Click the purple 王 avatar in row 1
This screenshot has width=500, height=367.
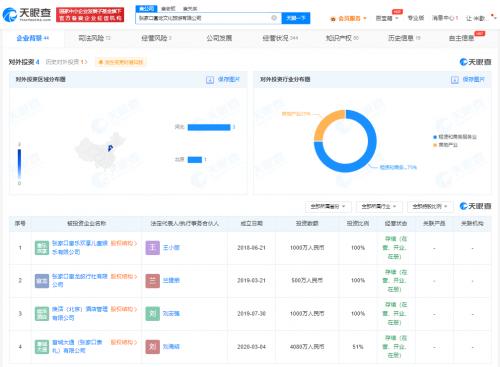pyautogui.click(x=153, y=248)
